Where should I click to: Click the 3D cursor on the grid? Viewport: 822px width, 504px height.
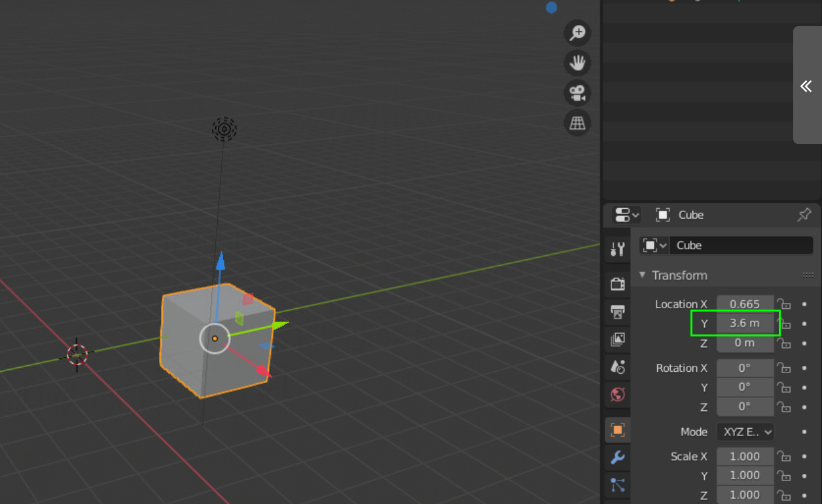(77, 355)
